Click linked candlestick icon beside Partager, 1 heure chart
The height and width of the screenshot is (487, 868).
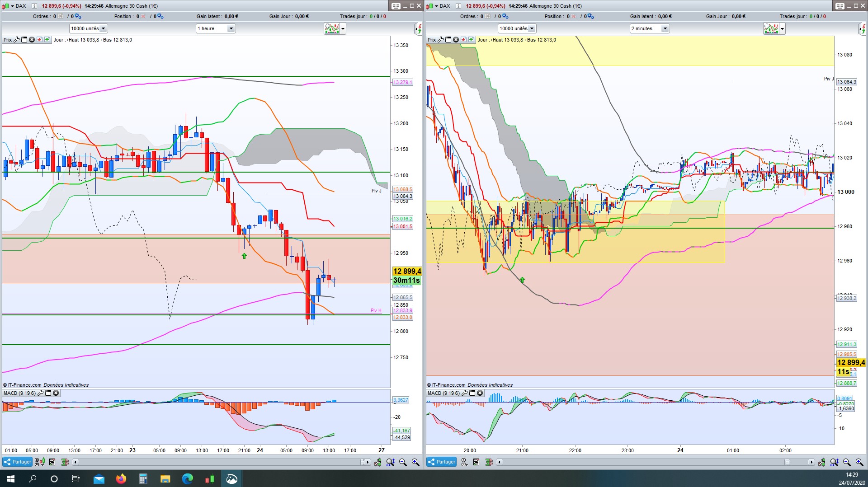39,462
